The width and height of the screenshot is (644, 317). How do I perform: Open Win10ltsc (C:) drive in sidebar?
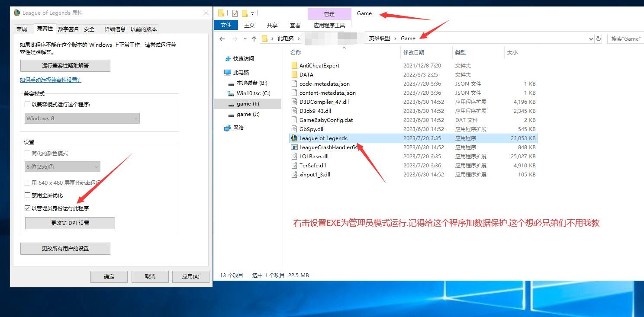coord(253,93)
